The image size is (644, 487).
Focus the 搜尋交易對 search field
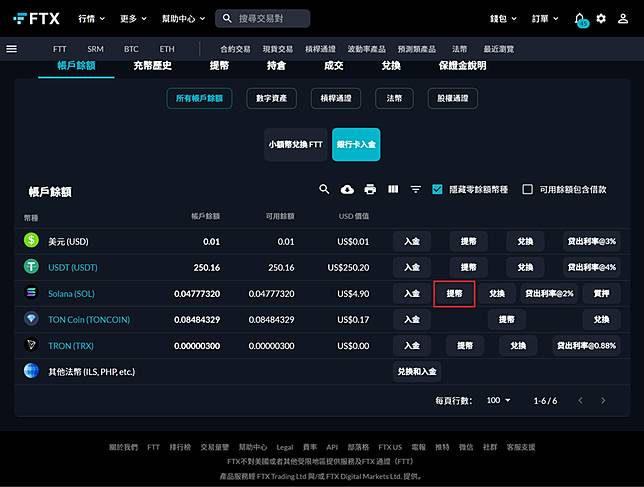pyautogui.click(x=262, y=18)
